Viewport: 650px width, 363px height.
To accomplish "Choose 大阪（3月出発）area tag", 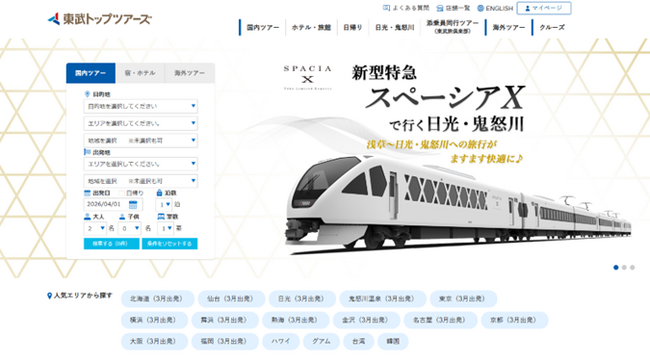I will (x=154, y=341).
